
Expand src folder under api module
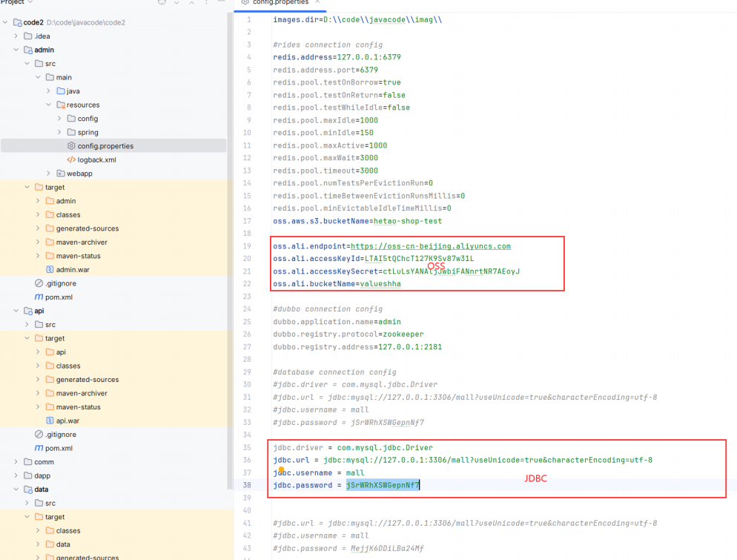click(x=27, y=324)
